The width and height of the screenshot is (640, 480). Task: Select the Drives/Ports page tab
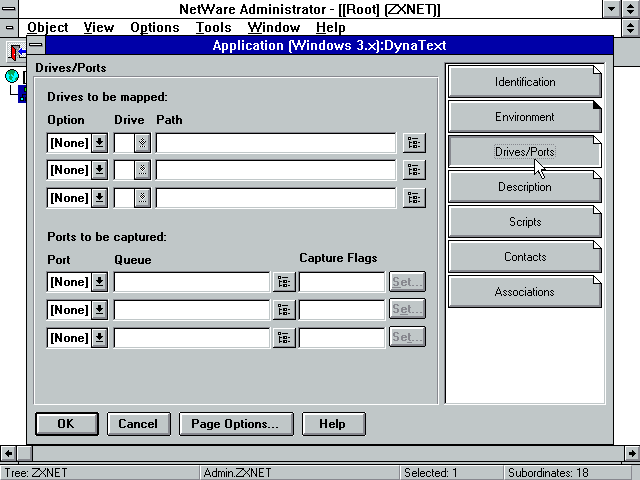(524, 152)
